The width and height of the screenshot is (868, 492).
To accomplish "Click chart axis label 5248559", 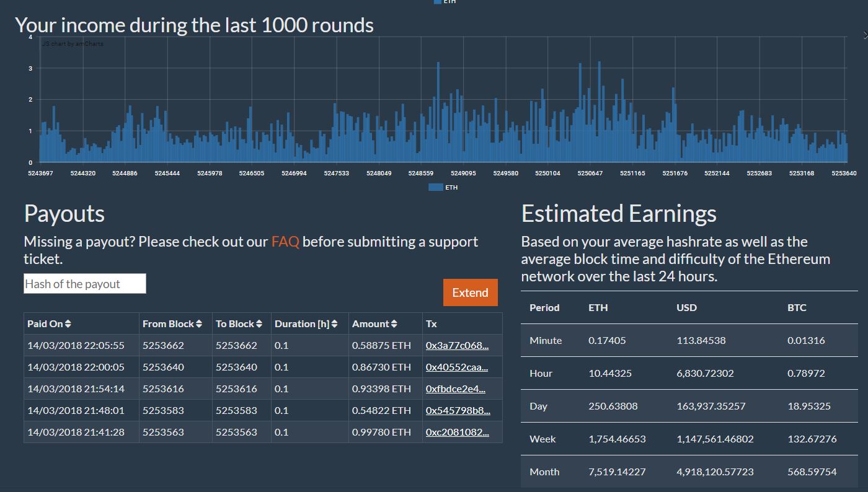I will click(421, 174).
